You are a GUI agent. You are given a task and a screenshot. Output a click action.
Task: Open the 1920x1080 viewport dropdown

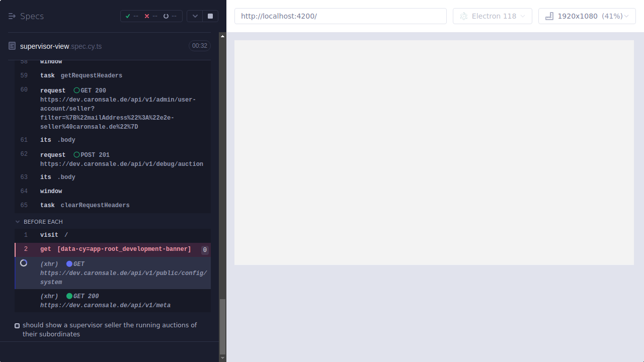[x=587, y=16]
